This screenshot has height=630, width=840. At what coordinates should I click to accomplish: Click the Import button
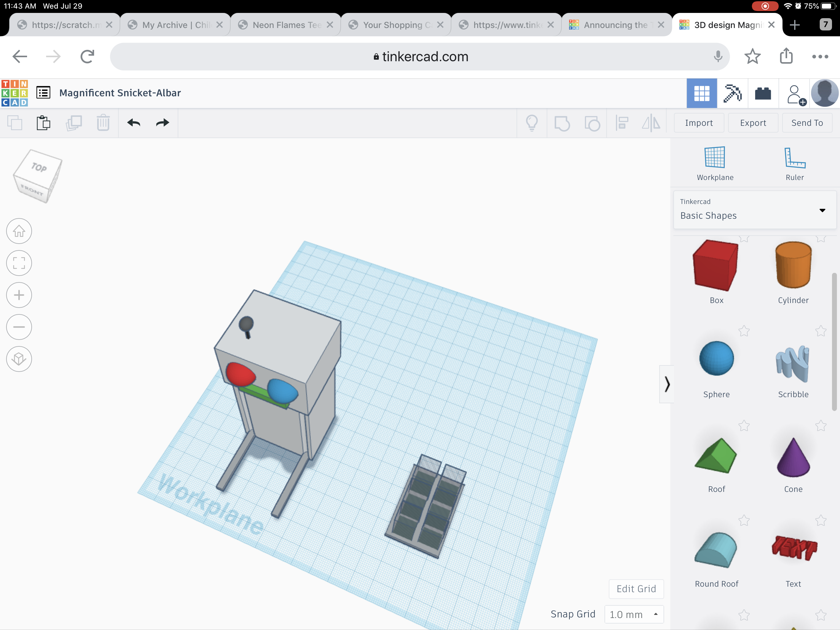tap(699, 123)
